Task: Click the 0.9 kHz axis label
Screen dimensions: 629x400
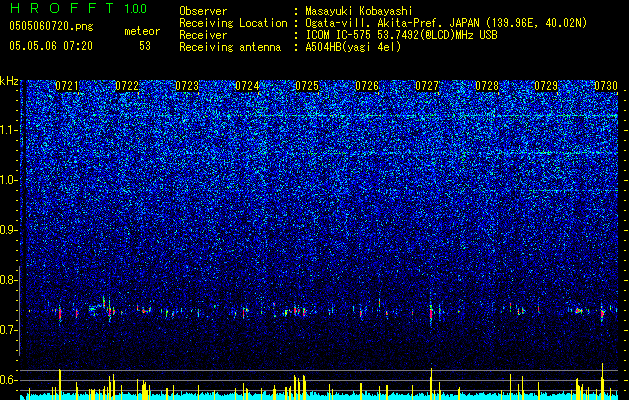Action: pyautogui.click(x=8, y=230)
